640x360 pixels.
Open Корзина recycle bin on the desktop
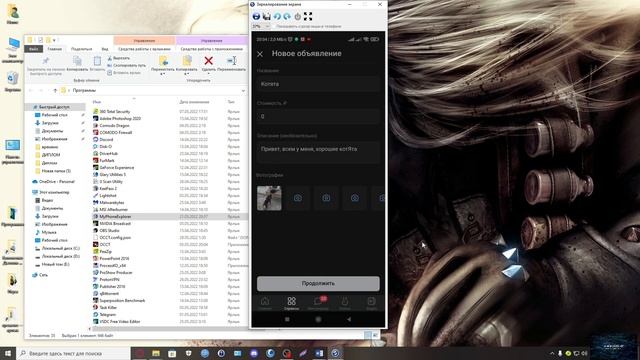pos(13,81)
